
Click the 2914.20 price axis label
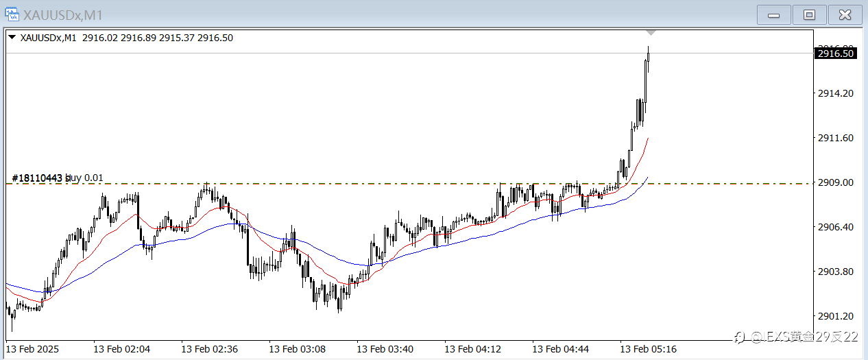pyautogui.click(x=834, y=93)
